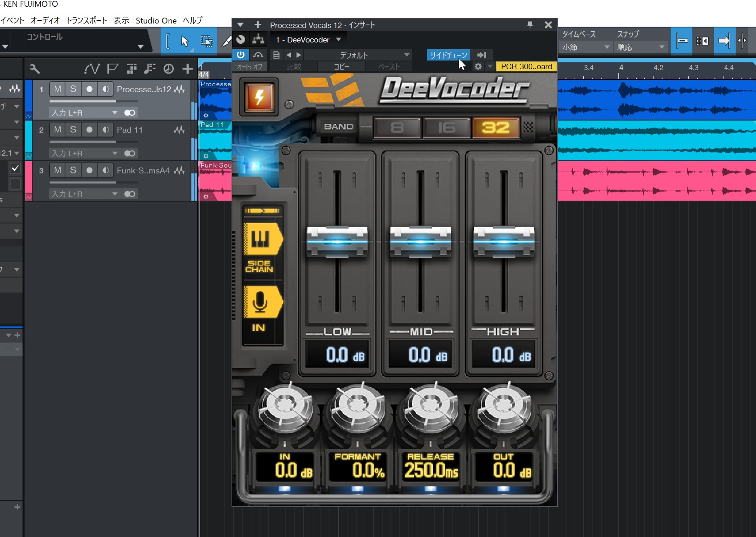
Task: Open the plugin gear settings icon
Action: coord(478,66)
